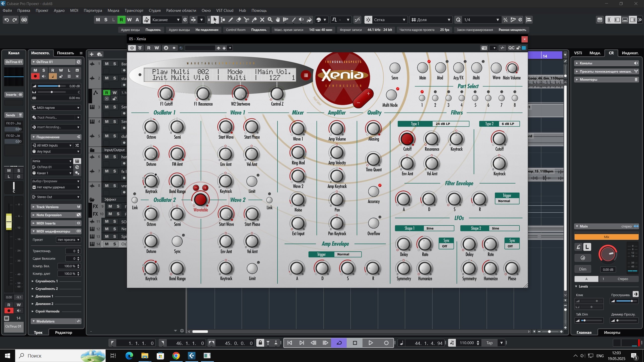The height and width of the screenshot is (362, 644).
Task: Switch to the VSTi tab
Action: [578, 53]
